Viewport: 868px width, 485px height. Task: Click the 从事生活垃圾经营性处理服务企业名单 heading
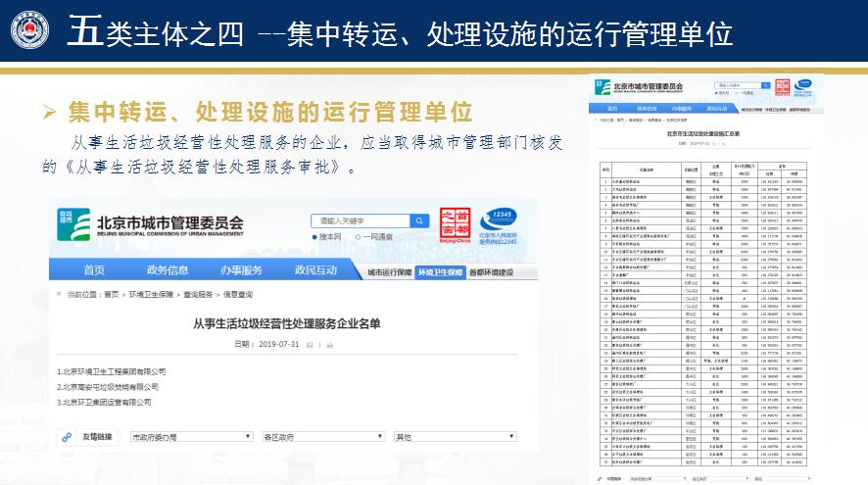[287, 324]
